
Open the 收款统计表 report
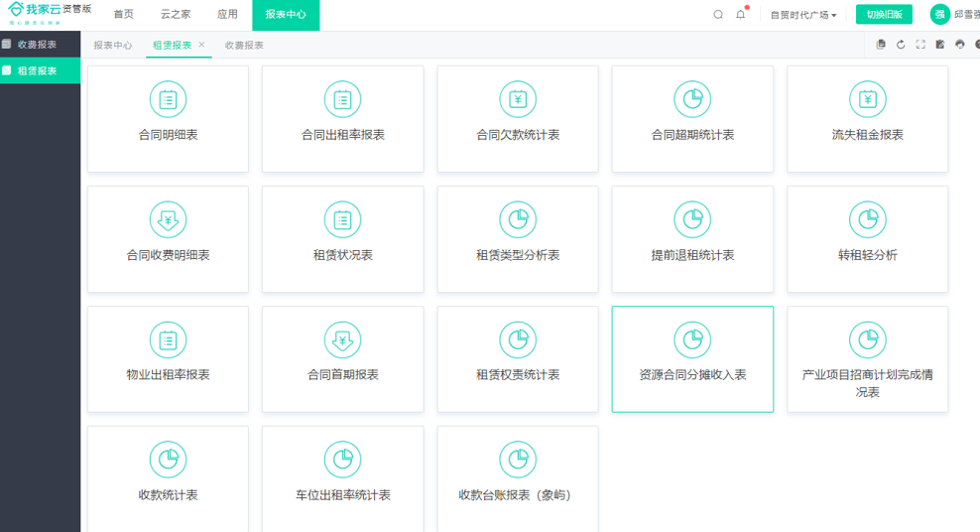[x=168, y=478]
